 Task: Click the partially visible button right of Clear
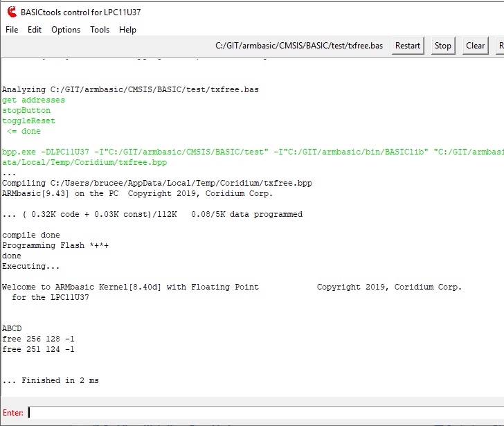click(x=499, y=46)
